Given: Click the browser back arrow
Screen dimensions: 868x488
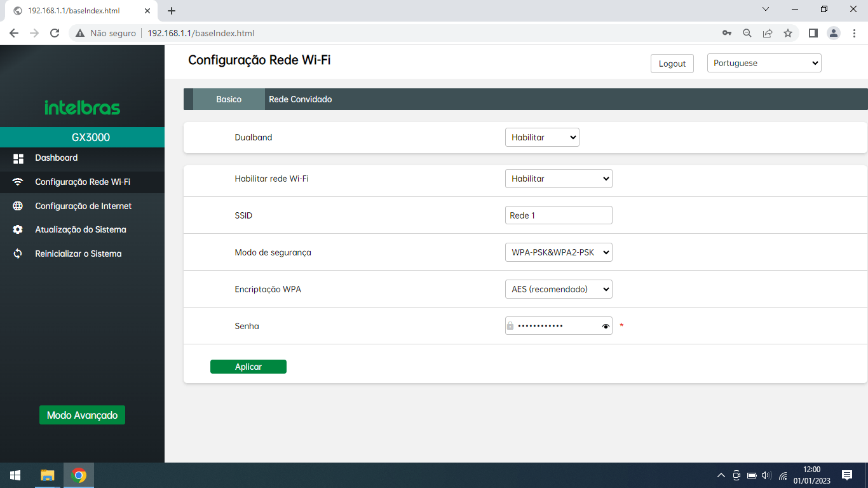Looking at the screenshot, I should 14,33.
